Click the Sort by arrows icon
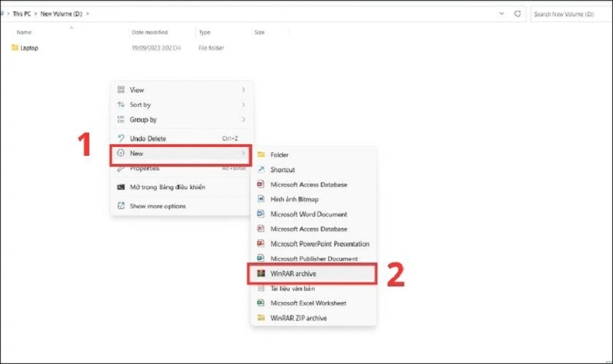Viewport: 613px width, 364px height. coord(121,105)
